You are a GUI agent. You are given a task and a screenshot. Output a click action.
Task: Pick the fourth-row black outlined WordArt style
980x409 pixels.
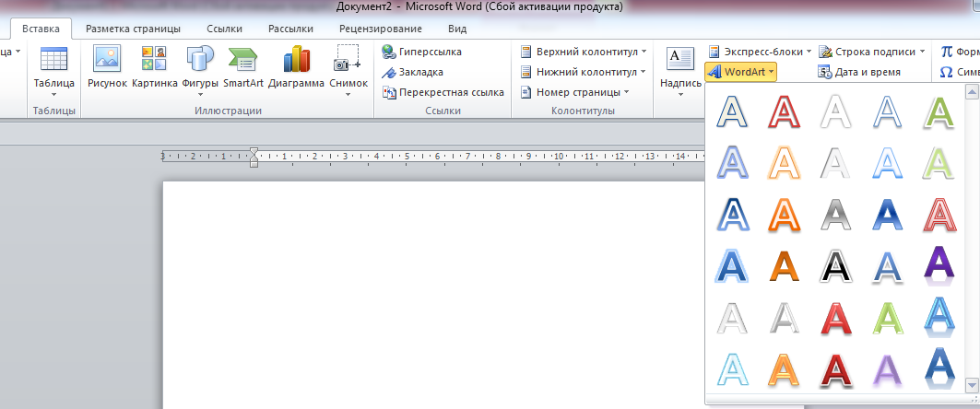click(x=835, y=265)
